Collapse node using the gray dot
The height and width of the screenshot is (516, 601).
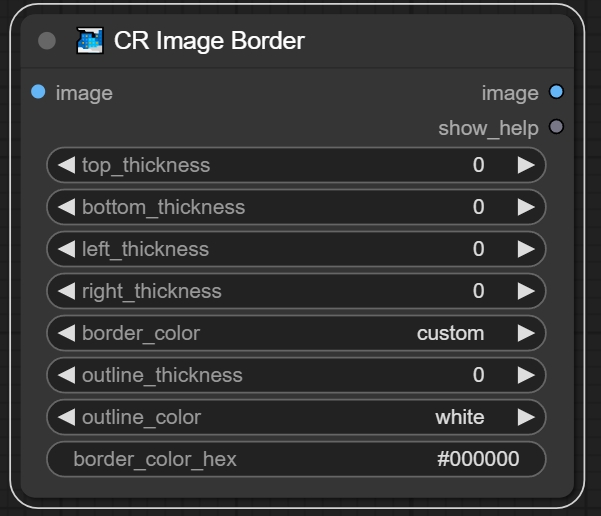tap(47, 41)
